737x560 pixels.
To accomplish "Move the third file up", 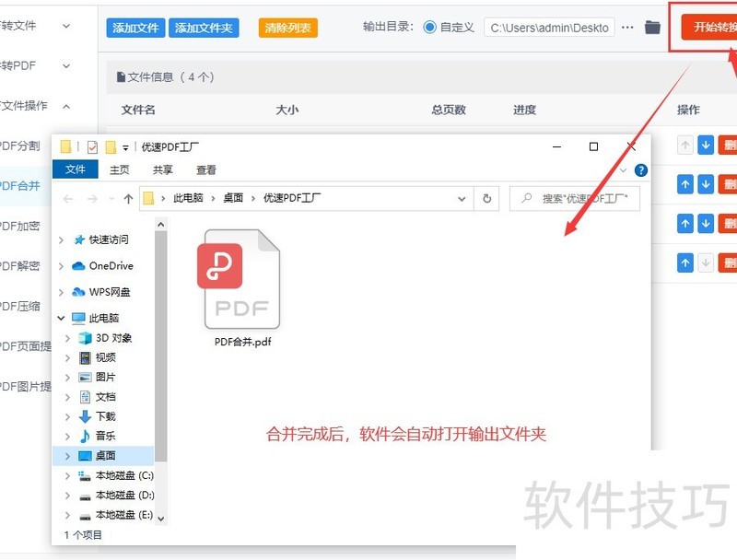I will click(685, 223).
